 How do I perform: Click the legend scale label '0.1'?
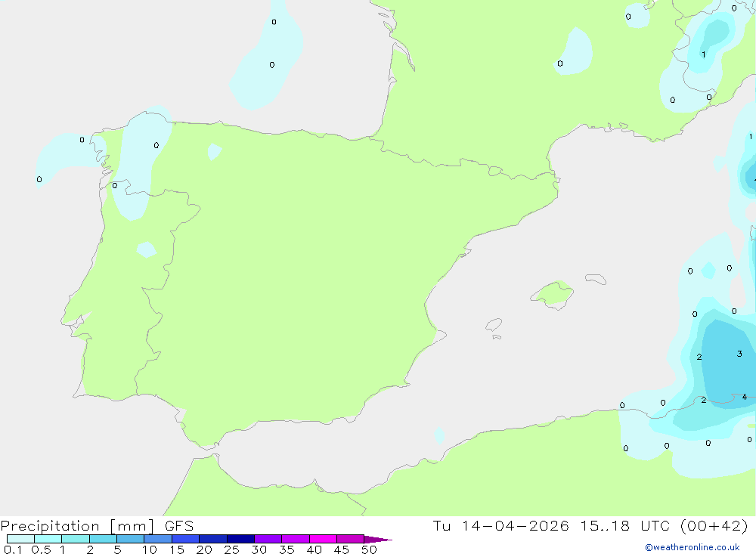pyautogui.click(x=13, y=549)
